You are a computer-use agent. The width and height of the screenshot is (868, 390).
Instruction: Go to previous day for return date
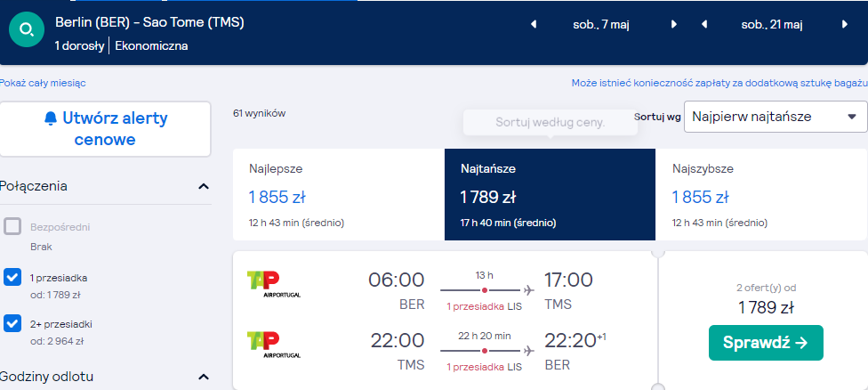[x=704, y=24]
